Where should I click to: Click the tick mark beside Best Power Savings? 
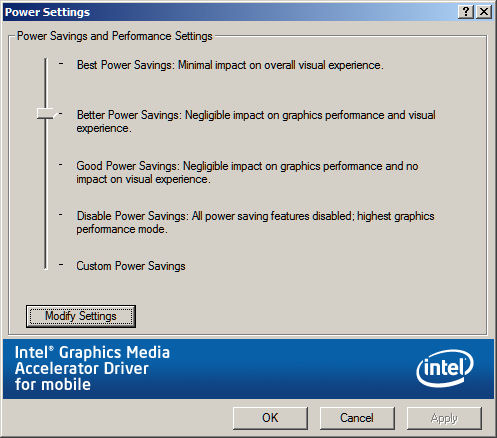coord(61,62)
